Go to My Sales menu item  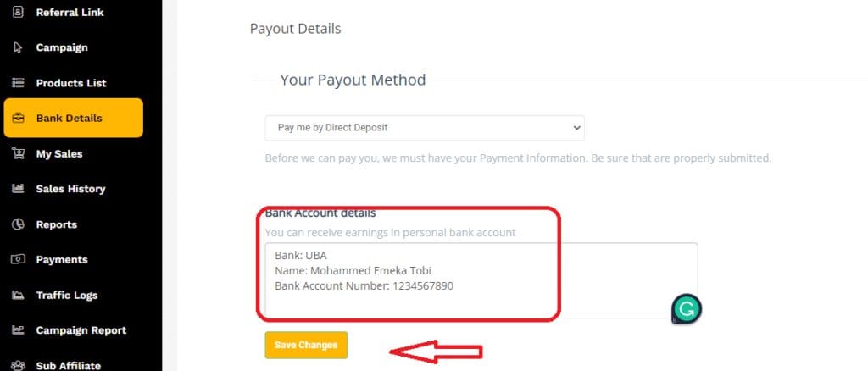pos(59,153)
